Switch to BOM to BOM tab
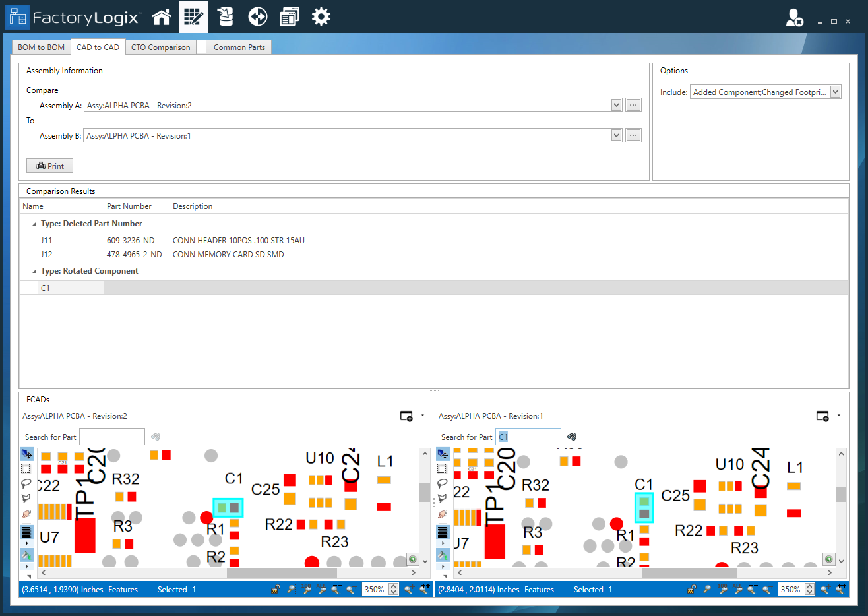The width and height of the screenshot is (868, 616). (42, 47)
